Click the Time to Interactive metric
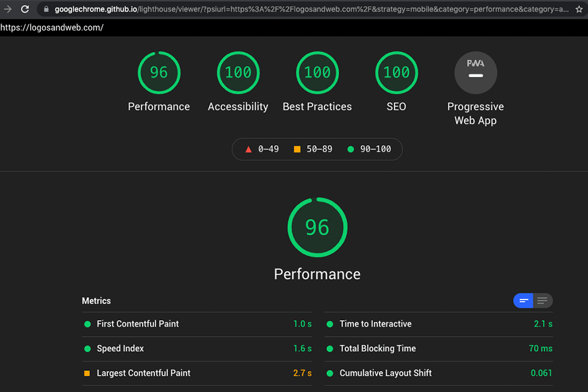 click(x=375, y=324)
